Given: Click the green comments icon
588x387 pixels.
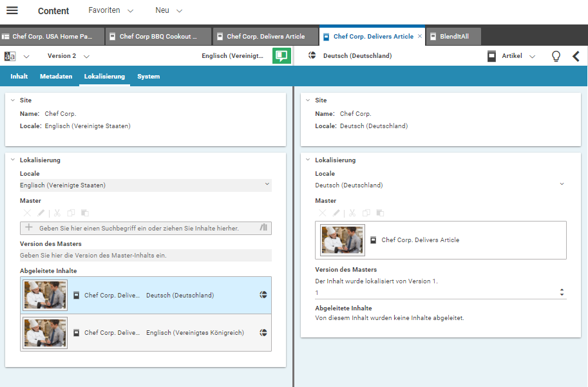Looking at the screenshot, I should (281, 56).
